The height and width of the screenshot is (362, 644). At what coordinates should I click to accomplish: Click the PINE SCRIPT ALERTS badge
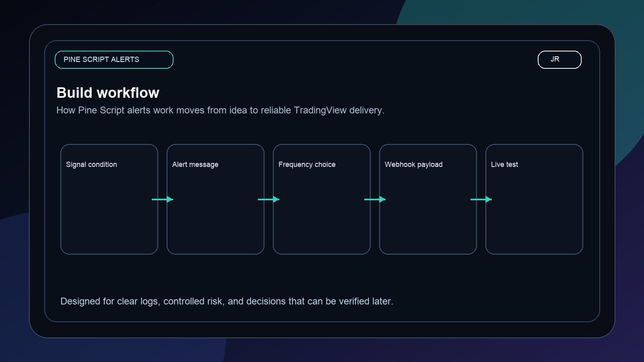(x=114, y=59)
